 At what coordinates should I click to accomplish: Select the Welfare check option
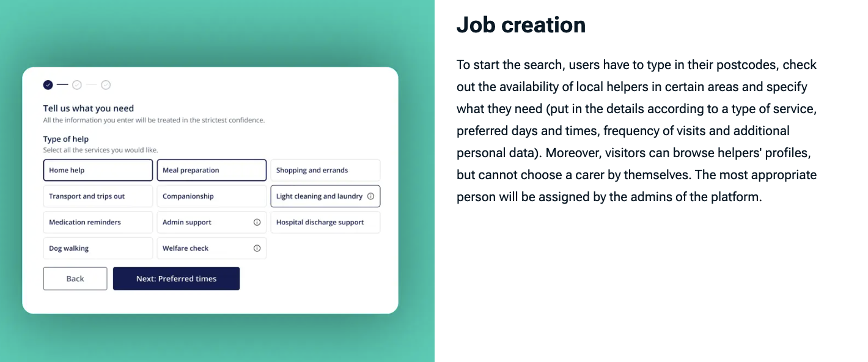click(x=205, y=248)
